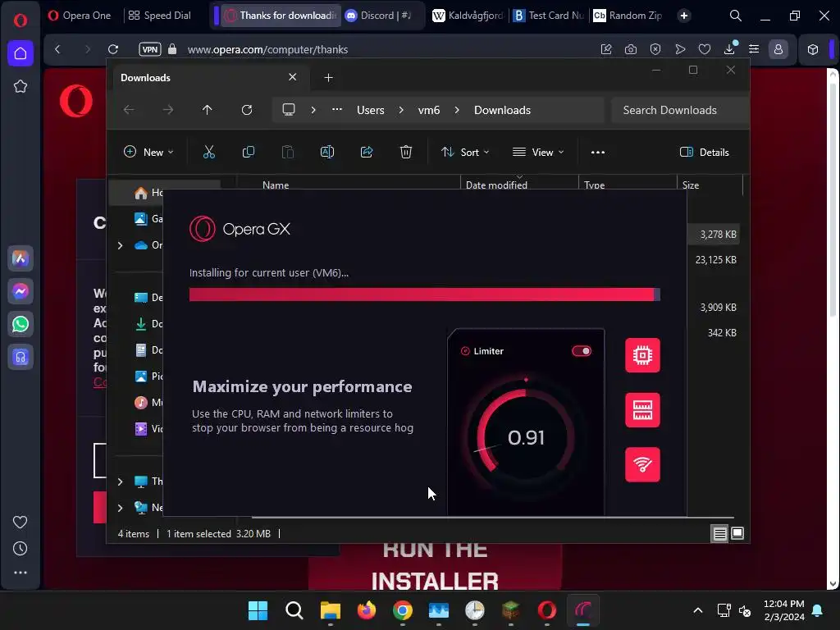Image resolution: width=840 pixels, height=630 pixels.
Task: Click the 0.91 limiter gauge
Action: click(526, 437)
